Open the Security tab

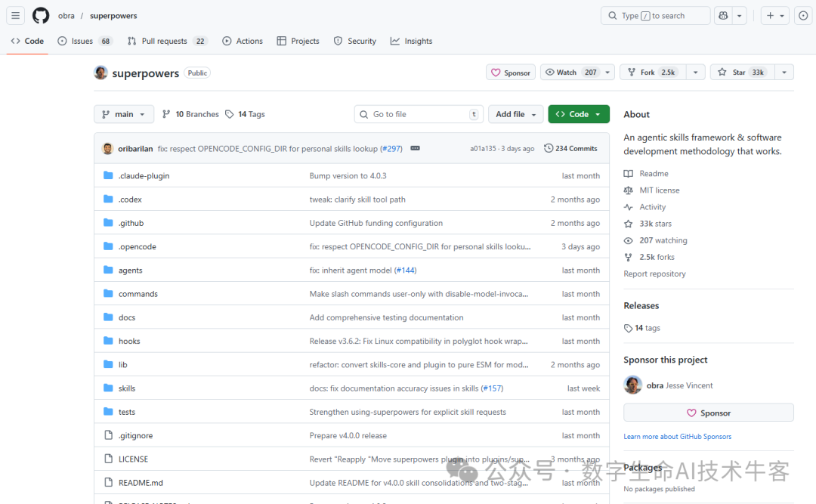tap(355, 41)
